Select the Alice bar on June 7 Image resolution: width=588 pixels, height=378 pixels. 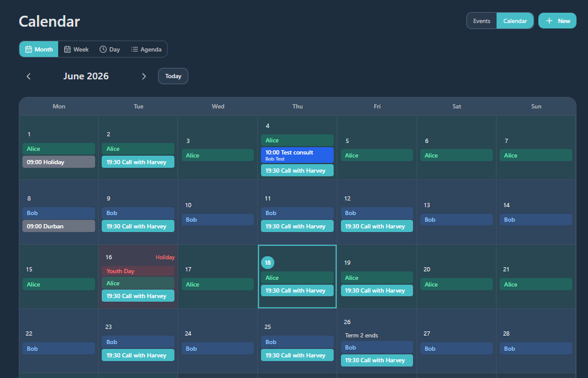[536, 155]
